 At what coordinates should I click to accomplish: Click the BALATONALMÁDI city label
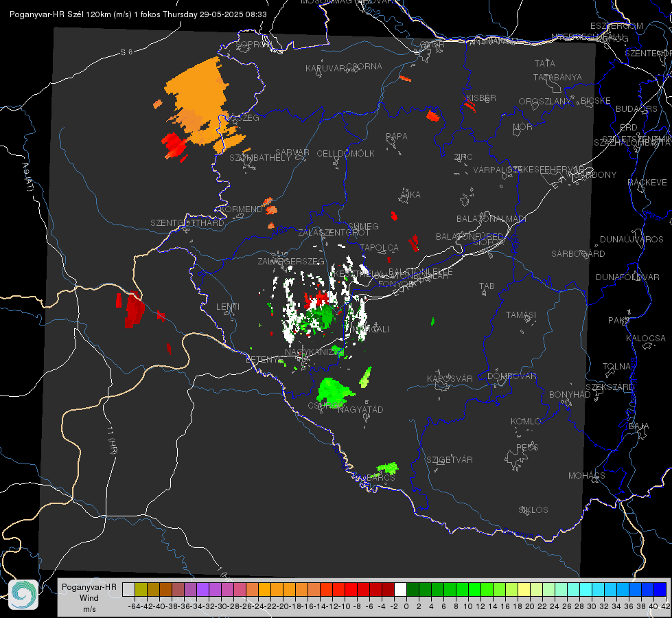[x=491, y=219]
